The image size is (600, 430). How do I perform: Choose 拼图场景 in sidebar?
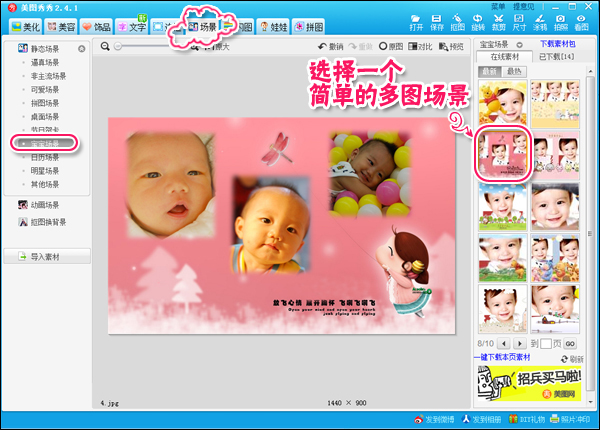pyautogui.click(x=45, y=103)
